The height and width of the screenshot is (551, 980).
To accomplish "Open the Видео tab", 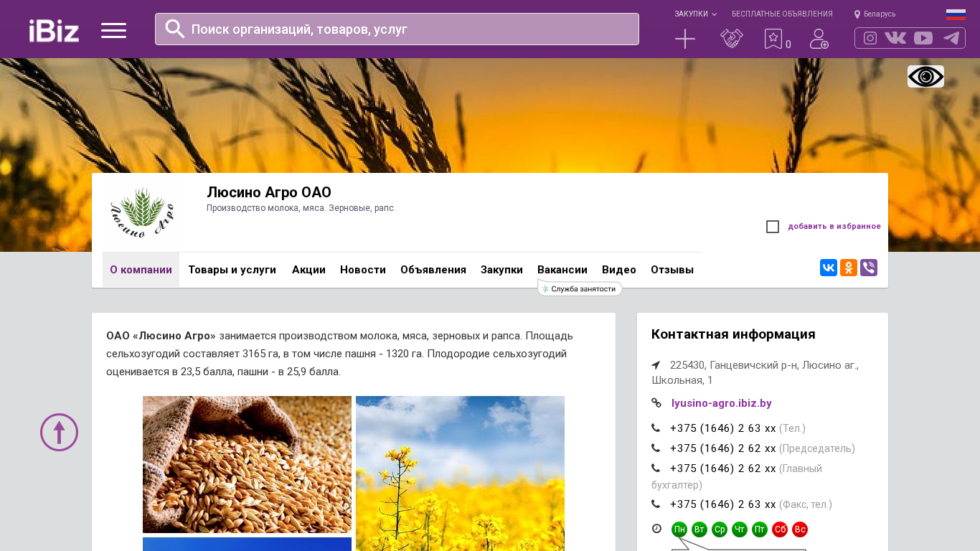I will (x=619, y=270).
